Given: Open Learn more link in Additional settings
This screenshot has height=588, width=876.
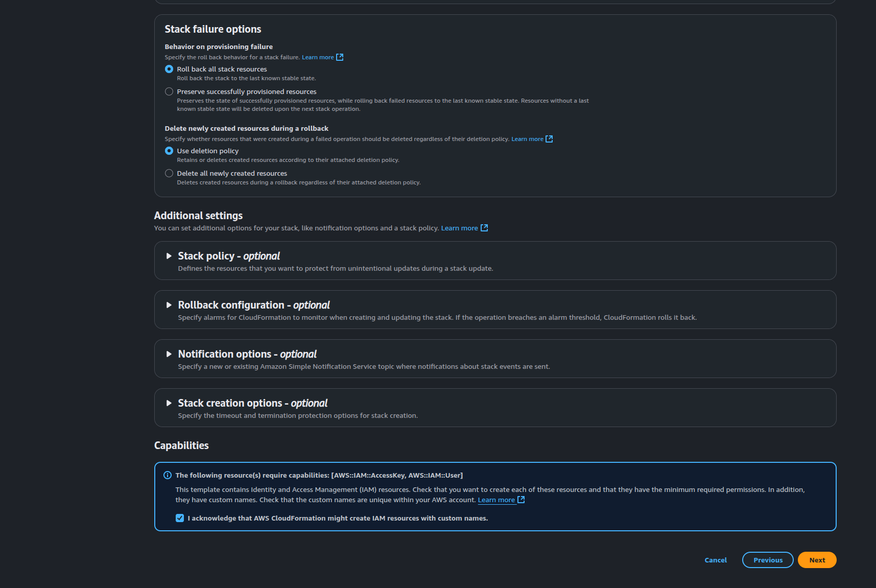Looking at the screenshot, I should pos(459,228).
